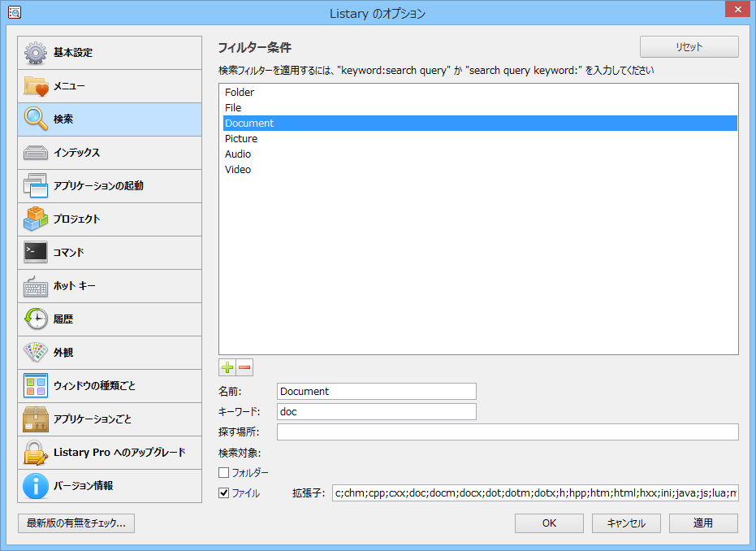Close the Listary options window
Image resolution: width=756 pixels, height=551 pixels.
point(737,9)
